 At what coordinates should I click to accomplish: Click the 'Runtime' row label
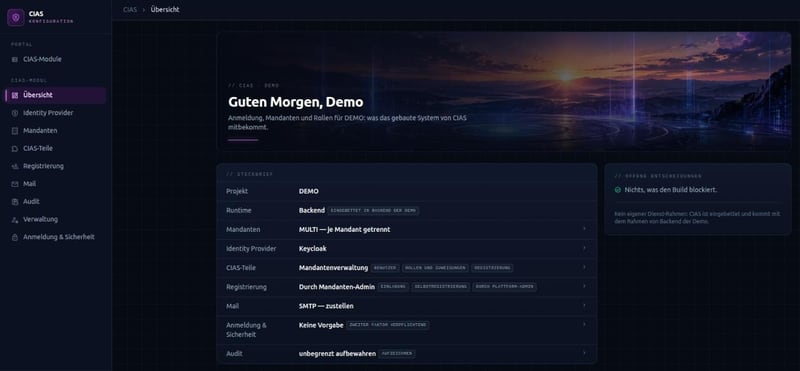(238, 210)
